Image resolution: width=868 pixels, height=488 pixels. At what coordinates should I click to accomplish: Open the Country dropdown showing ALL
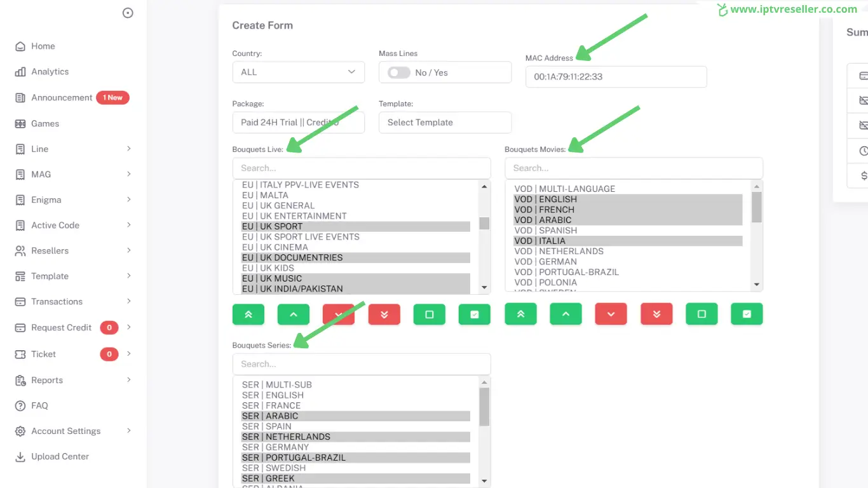coord(298,72)
